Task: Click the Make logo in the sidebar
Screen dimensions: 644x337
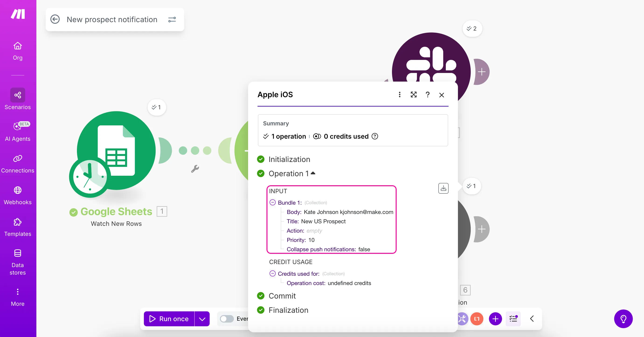Action: click(18, 14)
